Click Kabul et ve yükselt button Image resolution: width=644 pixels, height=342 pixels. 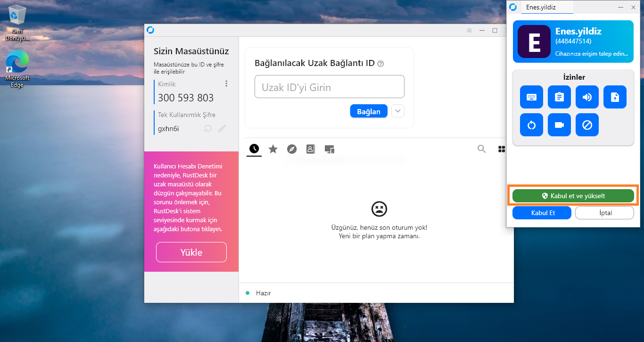click(573, 196)
